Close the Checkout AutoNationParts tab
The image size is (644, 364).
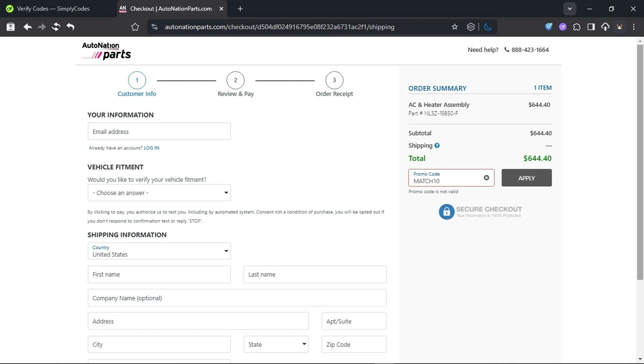pyautogui.click(x=221, y=9)
